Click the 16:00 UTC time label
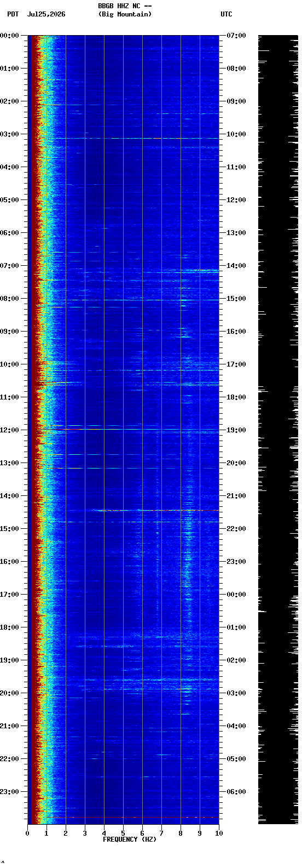The width and height of the screenshot is (302, 868). coord(236,332)
